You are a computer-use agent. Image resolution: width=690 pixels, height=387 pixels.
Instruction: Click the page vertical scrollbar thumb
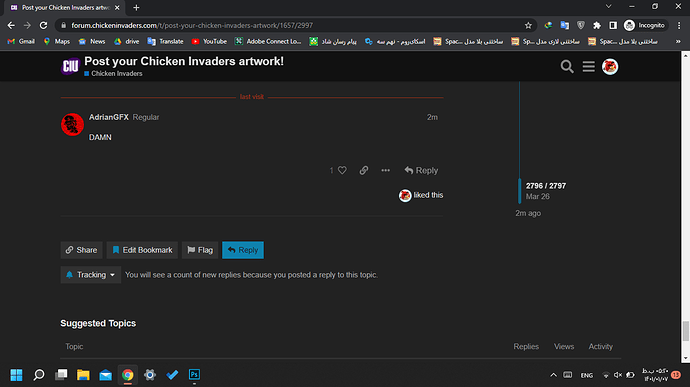pyautogui.click(x=686, y=331)
